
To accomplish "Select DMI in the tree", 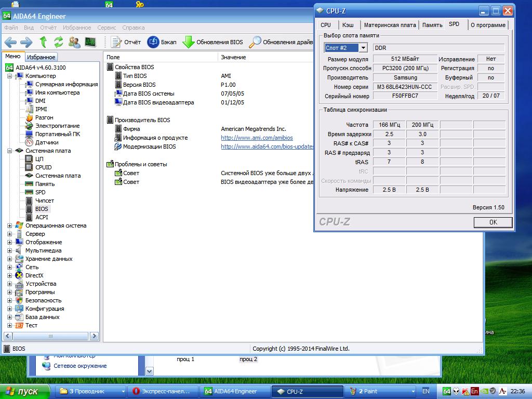I will (x=40, y=101).
